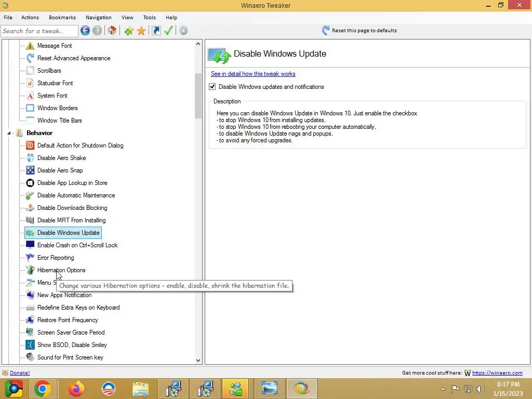Image resolution: width=532 pixels, height=399 pixels.
Task: Click the System Font letter icon
Action: [30, 96]
